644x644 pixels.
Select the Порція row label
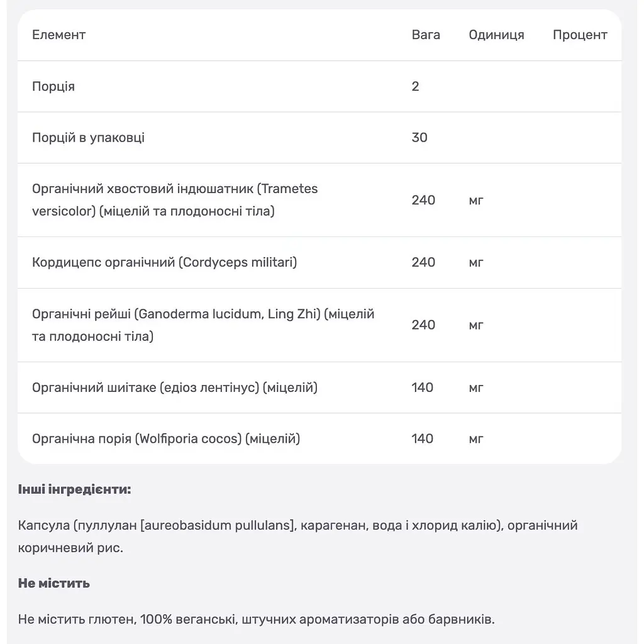(x=53, y=86)
